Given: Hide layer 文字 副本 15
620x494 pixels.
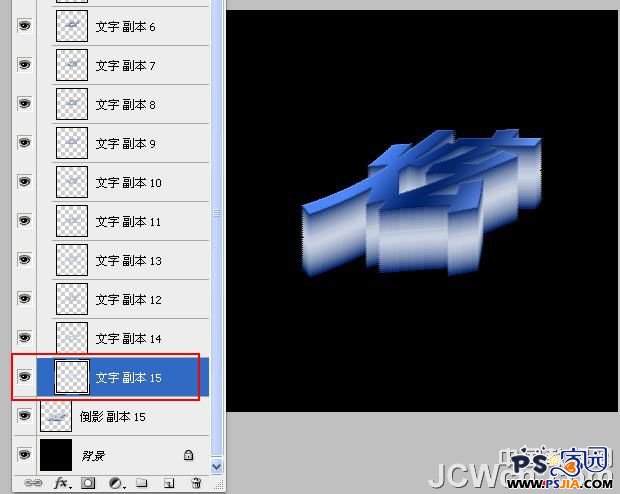Looking at the screenshot, I should coord(25,377).
